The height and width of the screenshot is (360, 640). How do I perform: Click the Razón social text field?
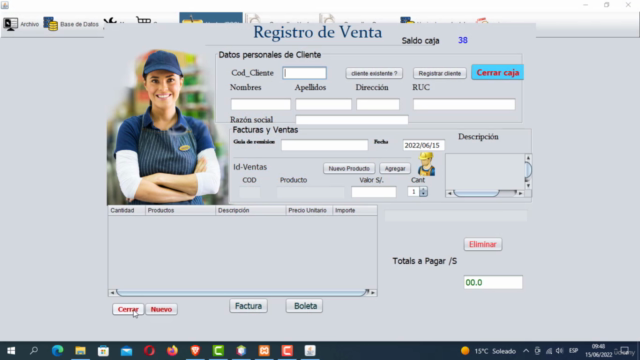(351, 120)
